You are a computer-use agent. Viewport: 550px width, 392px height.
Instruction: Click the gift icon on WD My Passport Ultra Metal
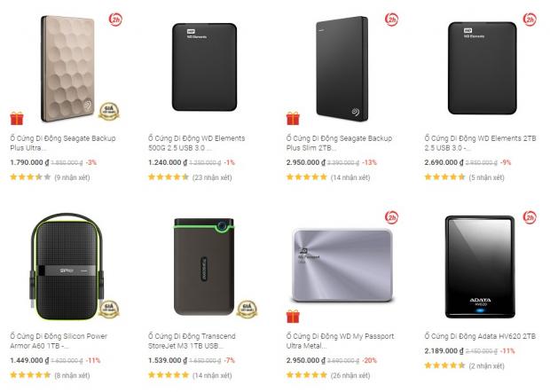click(x=293, y=316)
